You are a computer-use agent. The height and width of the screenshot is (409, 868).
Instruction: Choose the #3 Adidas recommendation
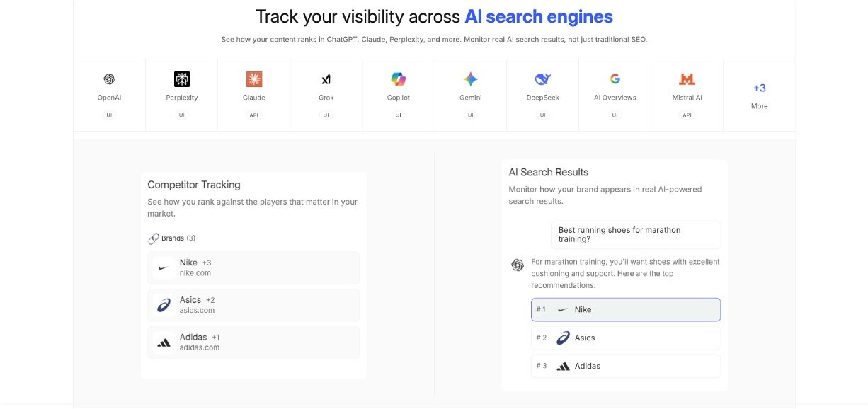[x=626, y=366]
